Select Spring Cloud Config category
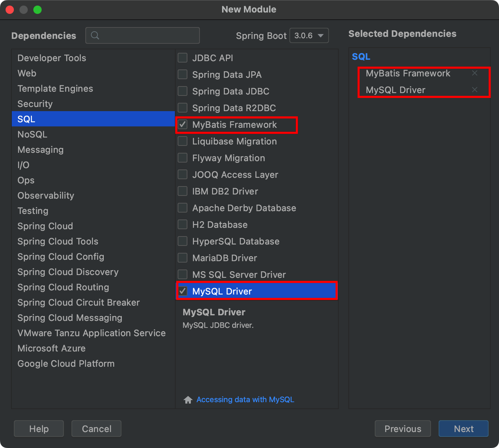Screen dimensions: 499x448 (x=93, y=257)
